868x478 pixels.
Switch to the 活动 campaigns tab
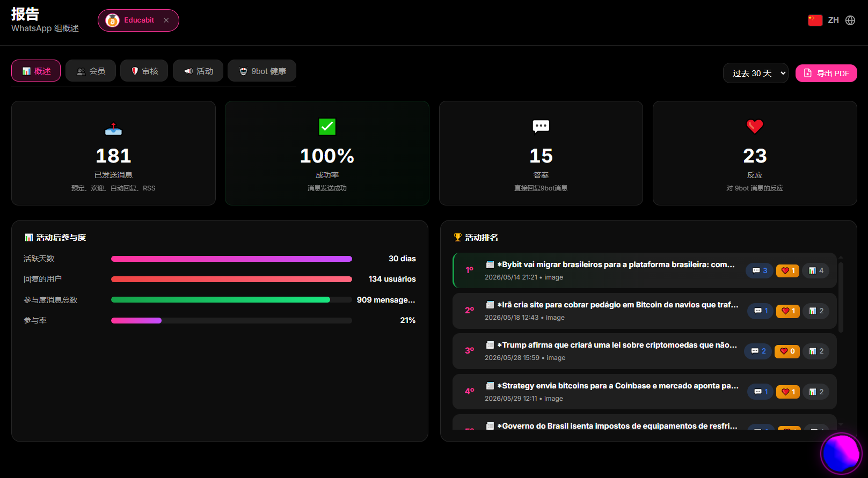click(198, 71)
